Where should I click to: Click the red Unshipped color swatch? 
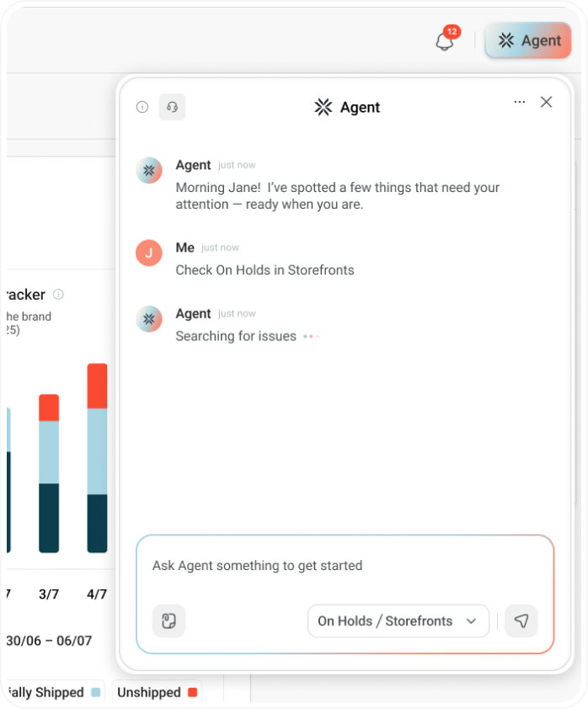pos(192,692)
